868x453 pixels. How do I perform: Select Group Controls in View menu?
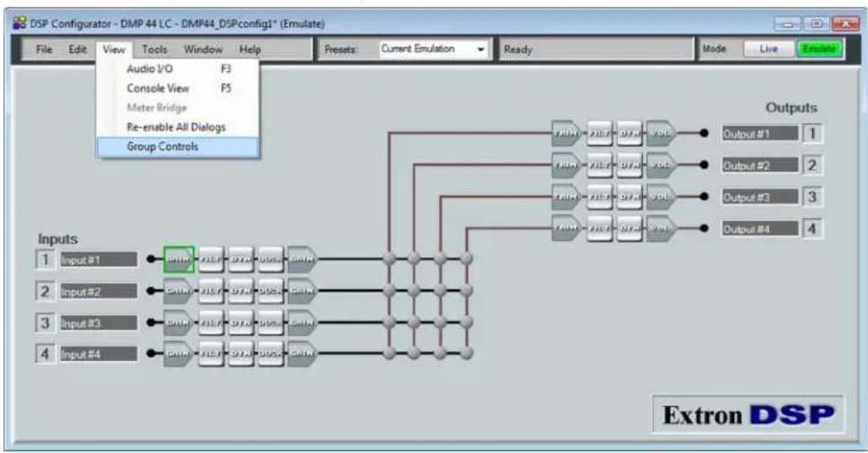(178, 147)
